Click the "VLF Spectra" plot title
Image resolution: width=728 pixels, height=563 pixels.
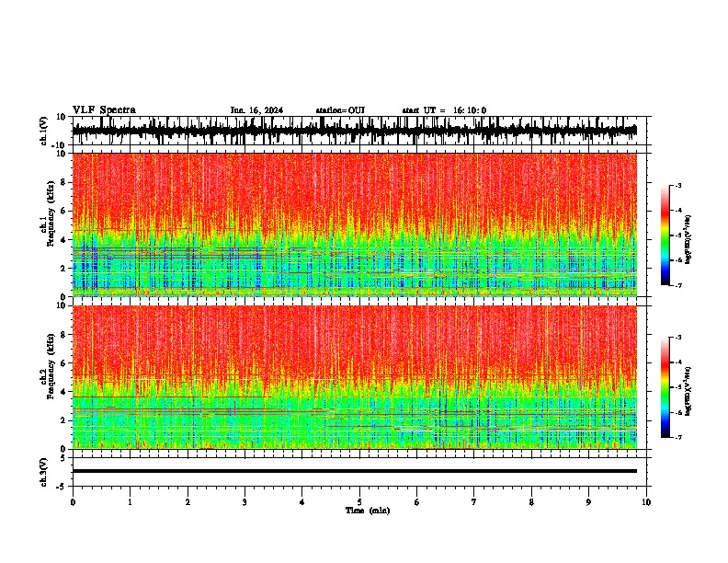pos(104,110)
